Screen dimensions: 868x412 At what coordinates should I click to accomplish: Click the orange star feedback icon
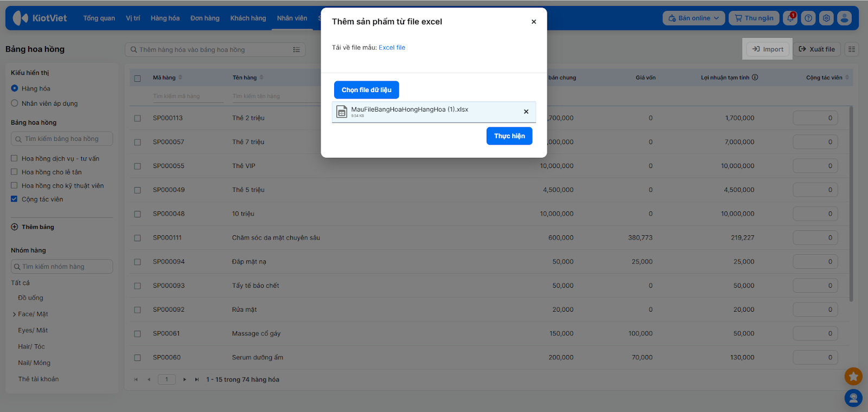tap(853, 376)
